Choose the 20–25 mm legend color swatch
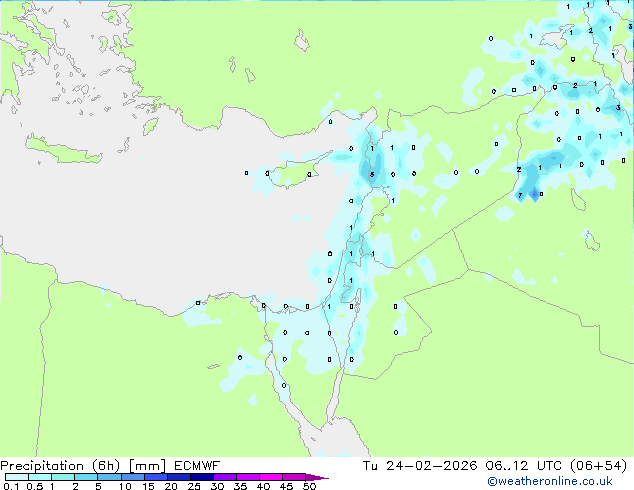Viewport: 634px width, 490px height. pos(179,477)
